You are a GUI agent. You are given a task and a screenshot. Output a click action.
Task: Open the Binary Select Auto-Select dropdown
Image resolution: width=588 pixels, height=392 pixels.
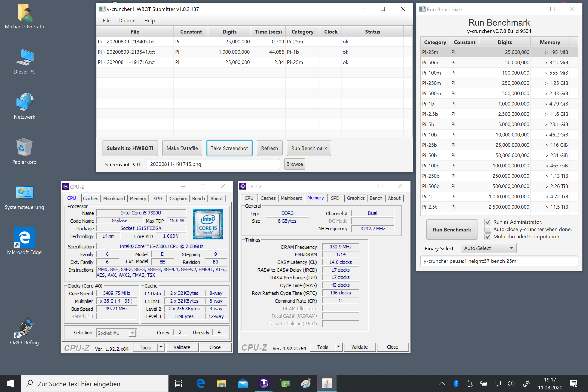[488, 248]
